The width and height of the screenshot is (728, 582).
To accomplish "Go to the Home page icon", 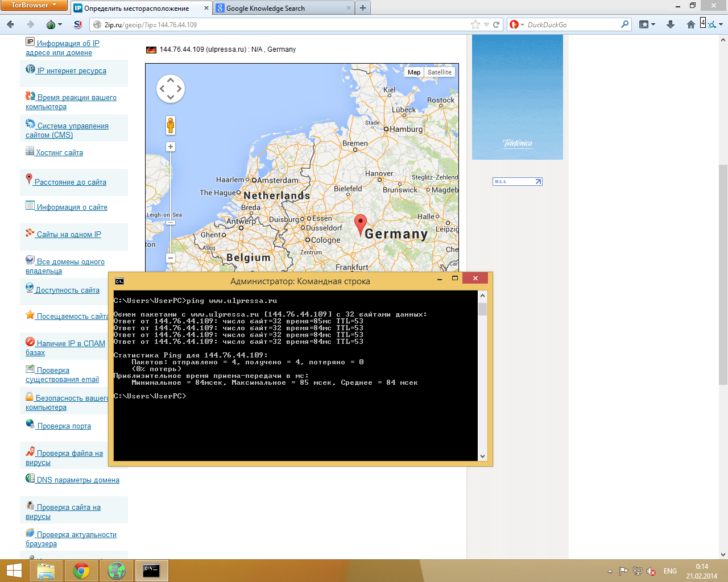I will (x=691, y=24).
